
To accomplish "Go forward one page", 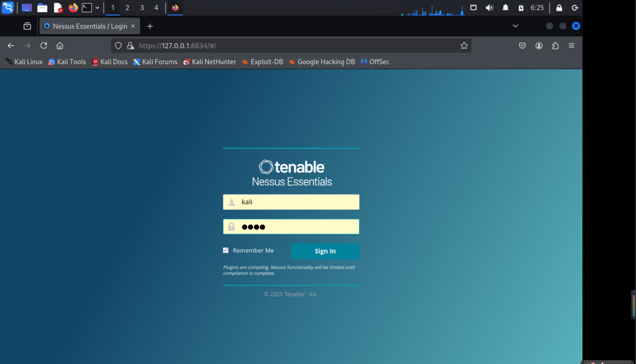I will (x=27, y=46).
